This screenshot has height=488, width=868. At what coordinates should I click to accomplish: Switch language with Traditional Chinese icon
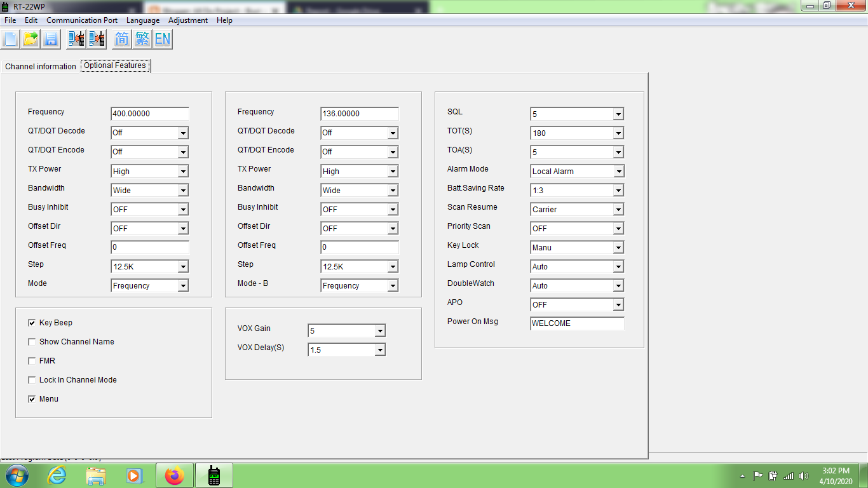142,39
